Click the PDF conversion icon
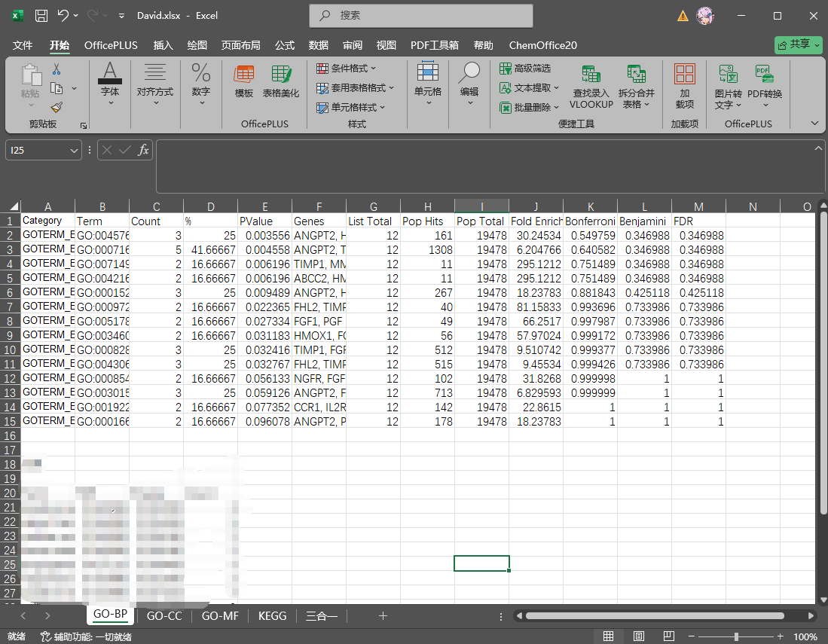The image size is (828, 644). (764, 75)
